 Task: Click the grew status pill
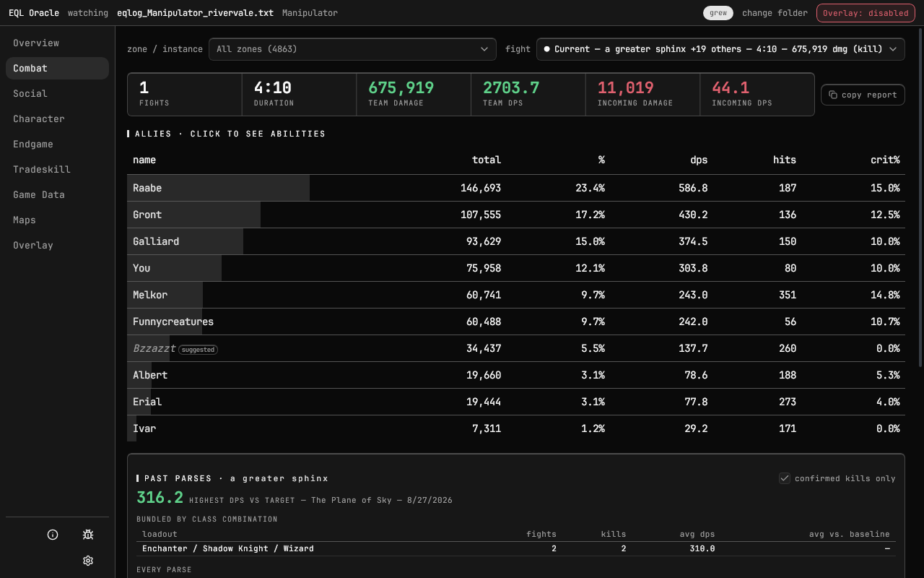point(718,13)
